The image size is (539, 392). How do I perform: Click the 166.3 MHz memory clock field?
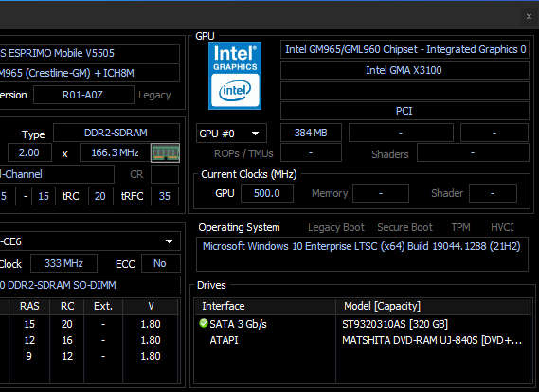point(115,152)
